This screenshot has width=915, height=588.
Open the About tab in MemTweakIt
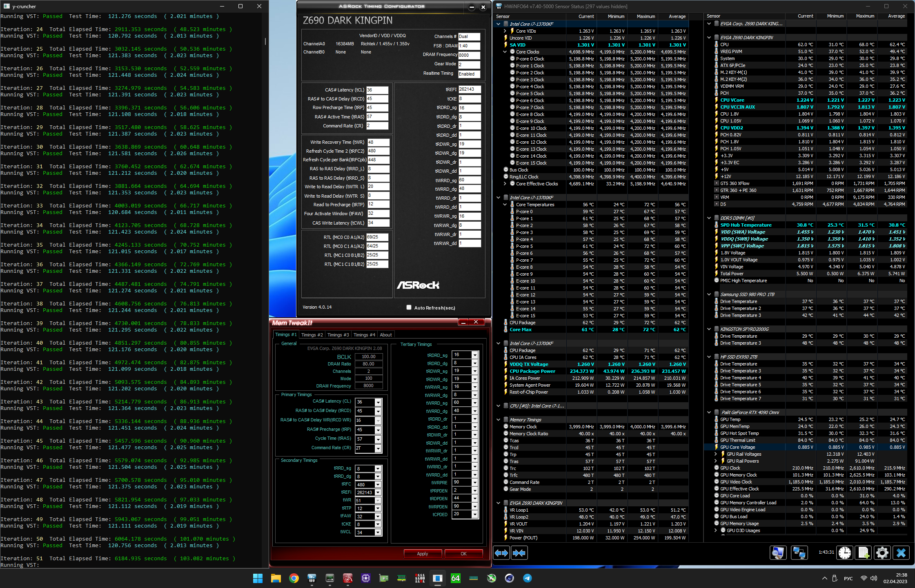(x=385, y=335)
